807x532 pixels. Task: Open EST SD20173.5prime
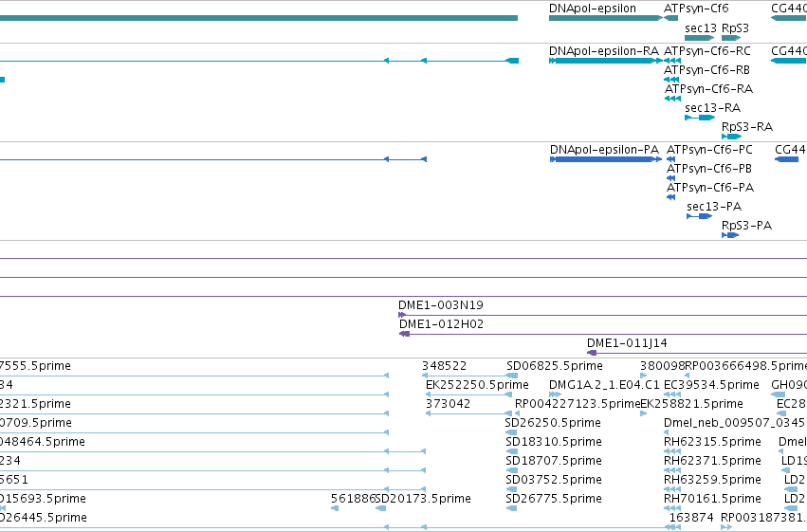tap(423, 499)
